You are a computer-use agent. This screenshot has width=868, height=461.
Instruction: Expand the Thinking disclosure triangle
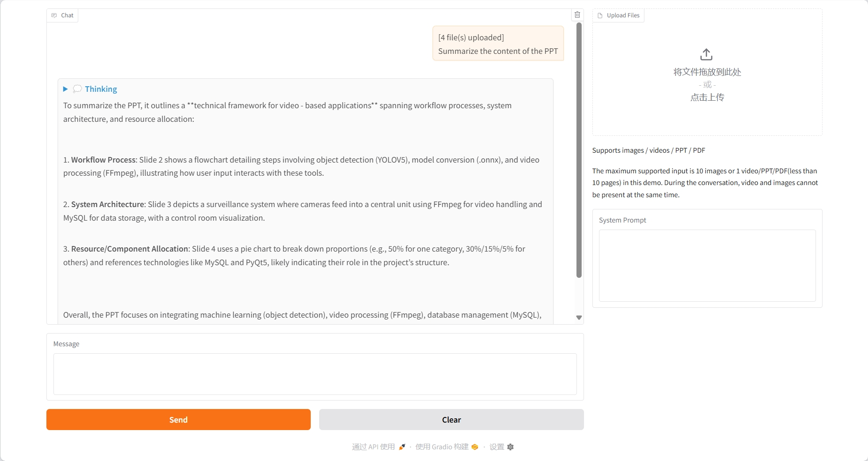point(66,89)
